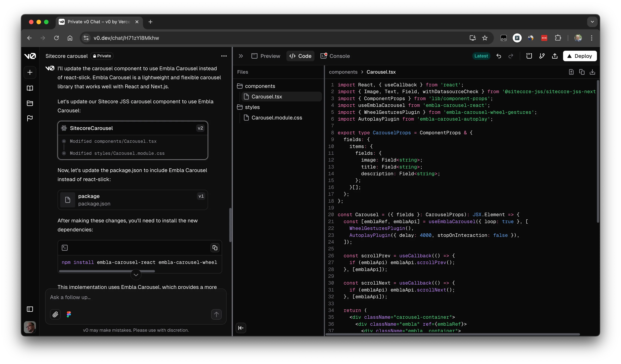Image resolution: width=621 pixels, height=364 pixels.
Task: Focus the Ask a follow up input
Action: [x=136, y=298]
